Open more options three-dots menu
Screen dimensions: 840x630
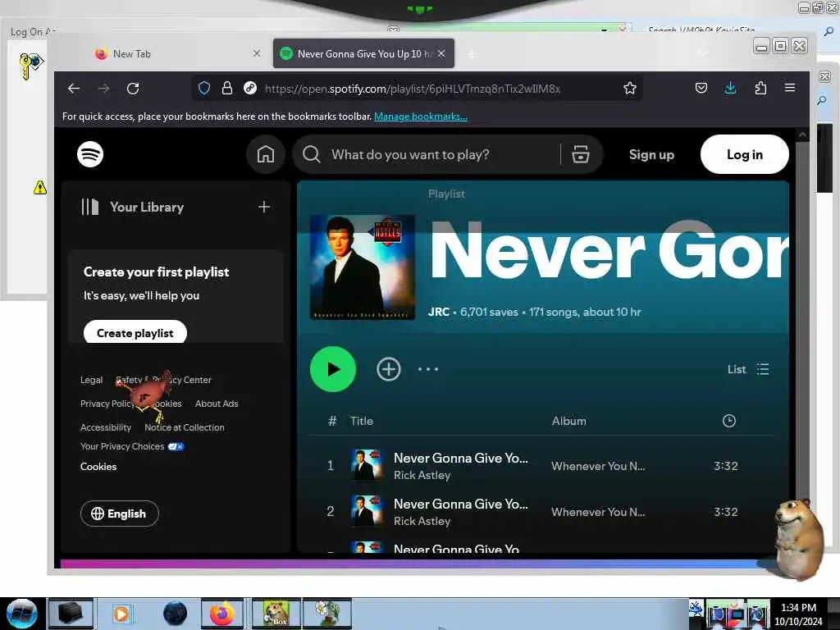(x=428, y=369)
